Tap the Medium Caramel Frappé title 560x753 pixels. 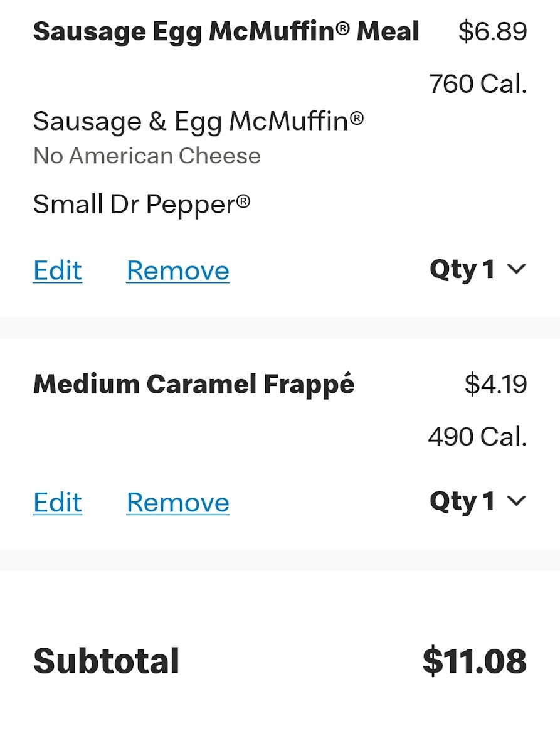pyautogui.click(x=193, y=385)
